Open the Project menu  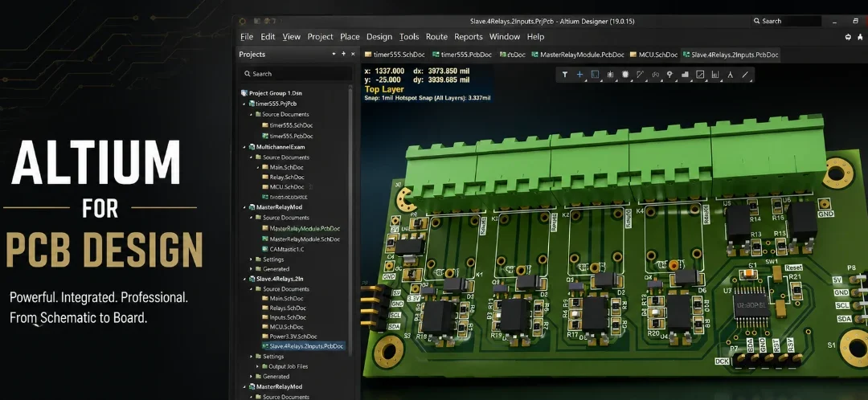click(321, 36)
